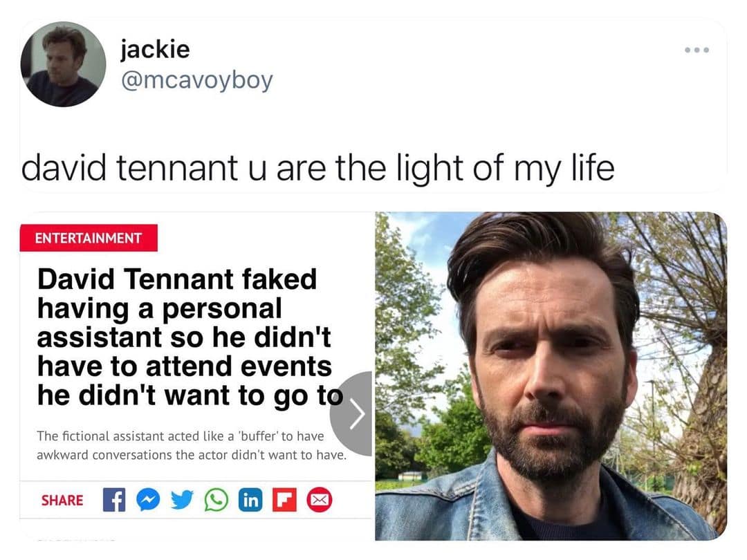Open the selfie photo in the tweet
747x560 pixels.
(x=551, y=376)
